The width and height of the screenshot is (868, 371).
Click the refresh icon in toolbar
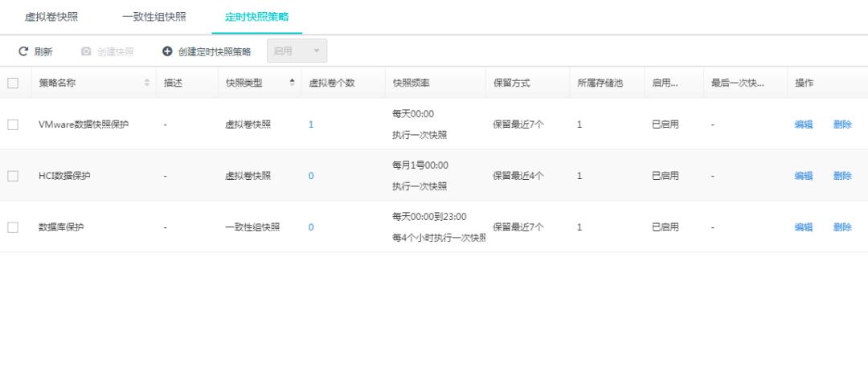pos(23,52)
